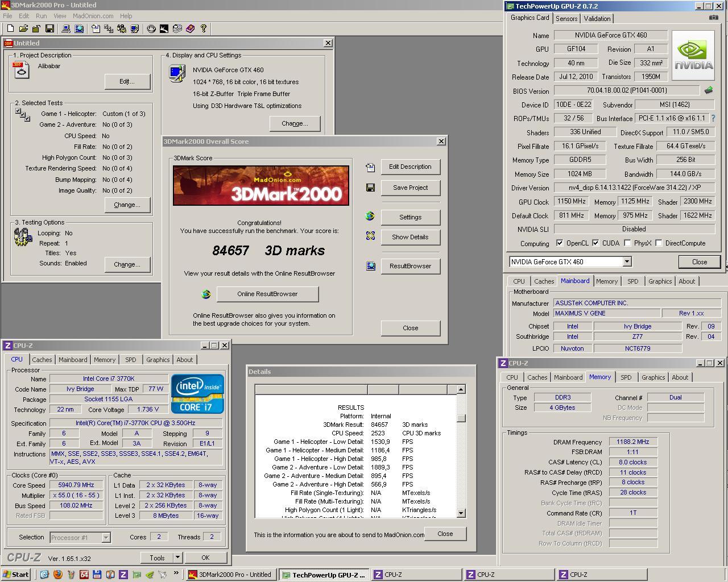Click the Start button on taskbar
The image size is (728, 582).
pos(16,575)
